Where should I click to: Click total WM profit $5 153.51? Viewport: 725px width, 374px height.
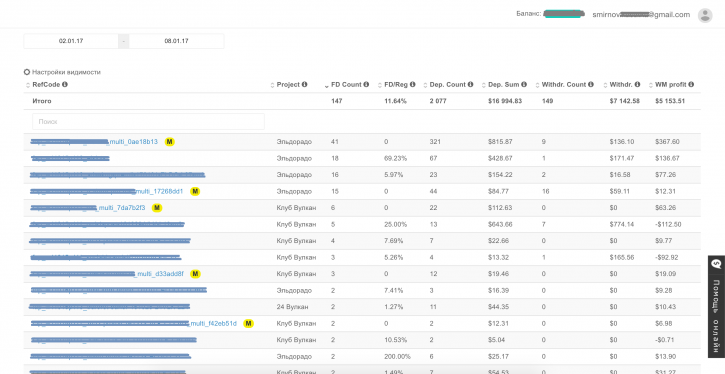click(670, 101)
